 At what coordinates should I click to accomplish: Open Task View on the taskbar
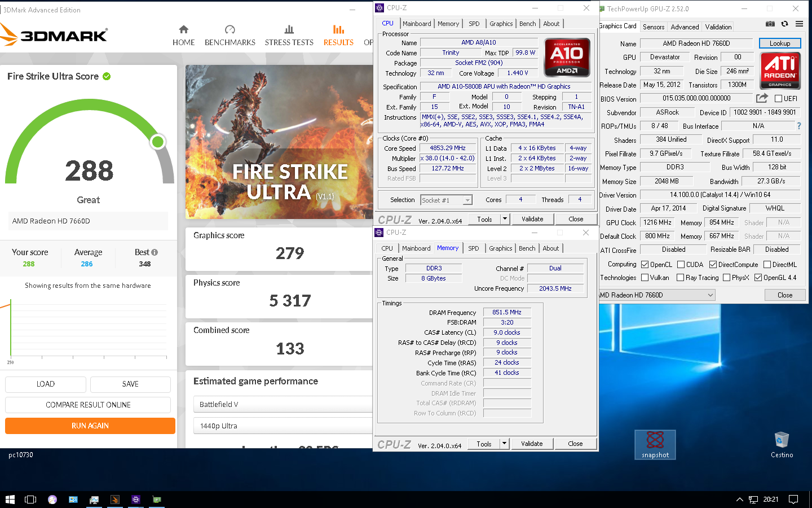tap(30, 499)
